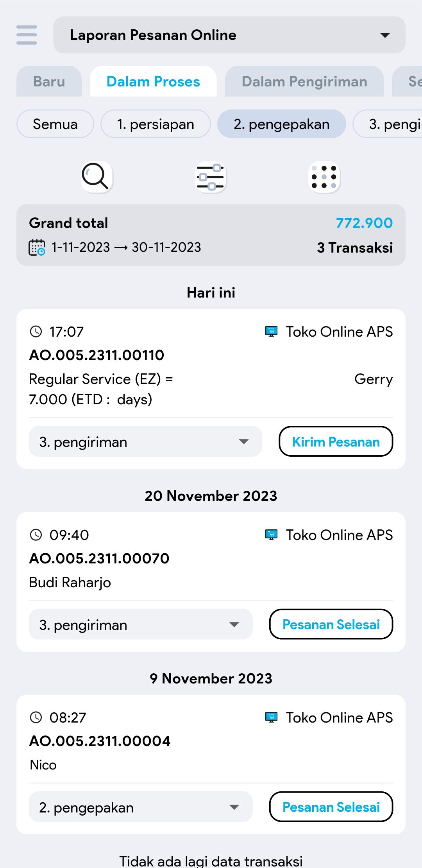Image resolution: width=422 pixels, height=868 pixels.
Task: Switch to the Dalam Pengiriman tab
Action: (x=304, y=82)
